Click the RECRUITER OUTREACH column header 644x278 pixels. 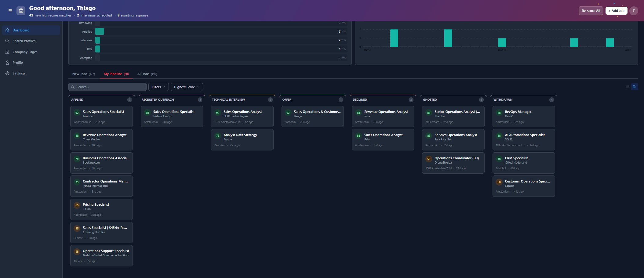(158, 100)
